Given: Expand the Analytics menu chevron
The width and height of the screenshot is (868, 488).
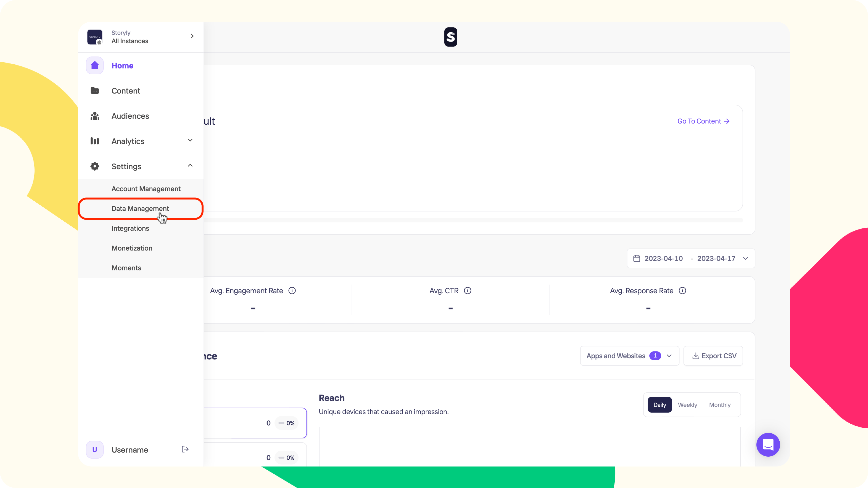Looking at the screenshot, I should tap(190, 141).
